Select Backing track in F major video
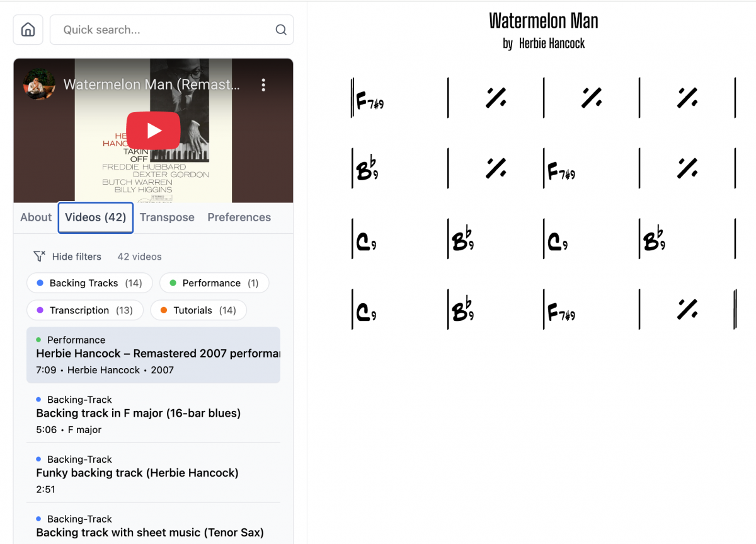 [x=153, y=414]
